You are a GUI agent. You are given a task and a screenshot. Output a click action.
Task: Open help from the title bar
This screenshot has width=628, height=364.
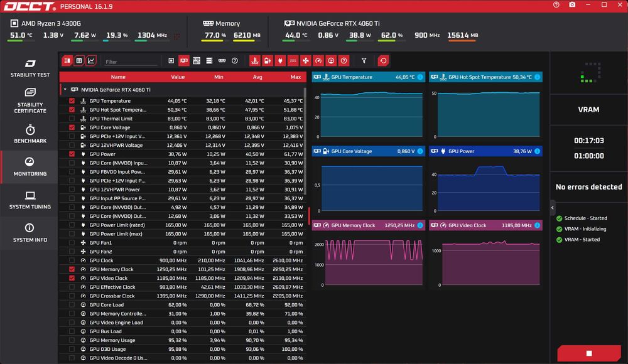(x=556, y=5)
